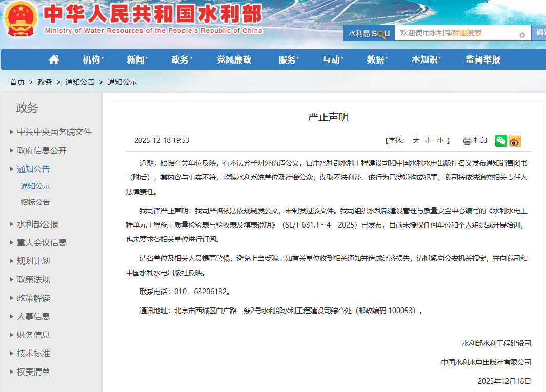Open the 监督举报 navigation menu item
Screen dimensions: 546x392
click(482, 59)
